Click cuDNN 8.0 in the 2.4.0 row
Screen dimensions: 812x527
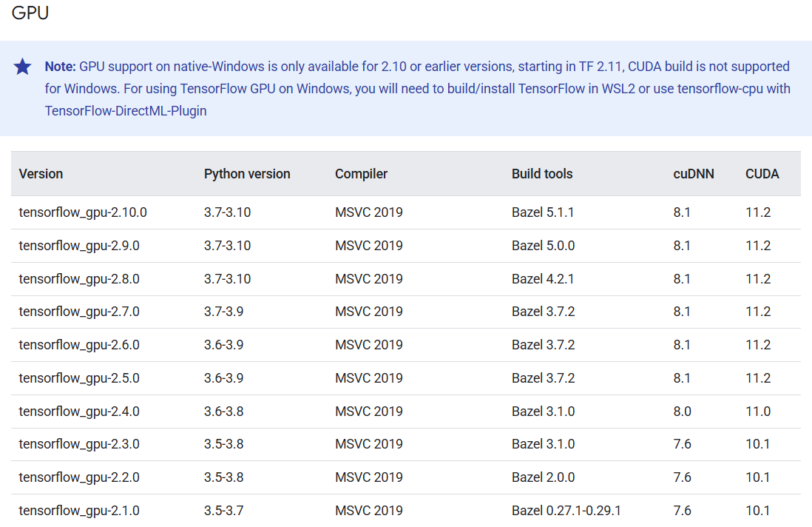(x=682, y=412)
